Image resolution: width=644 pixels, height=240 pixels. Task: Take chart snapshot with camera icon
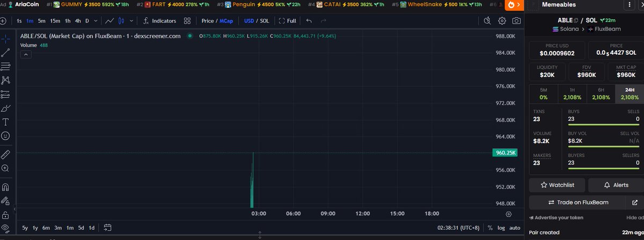point(516,21)
